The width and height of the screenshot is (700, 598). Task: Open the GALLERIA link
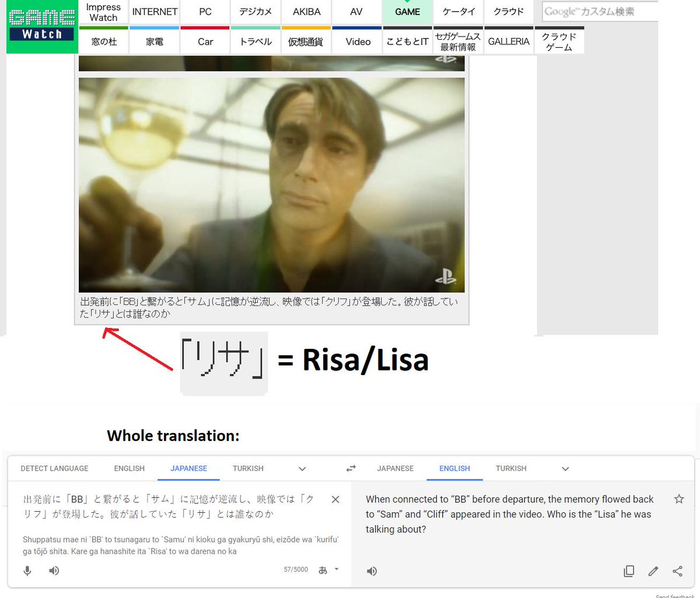(509, 41)
